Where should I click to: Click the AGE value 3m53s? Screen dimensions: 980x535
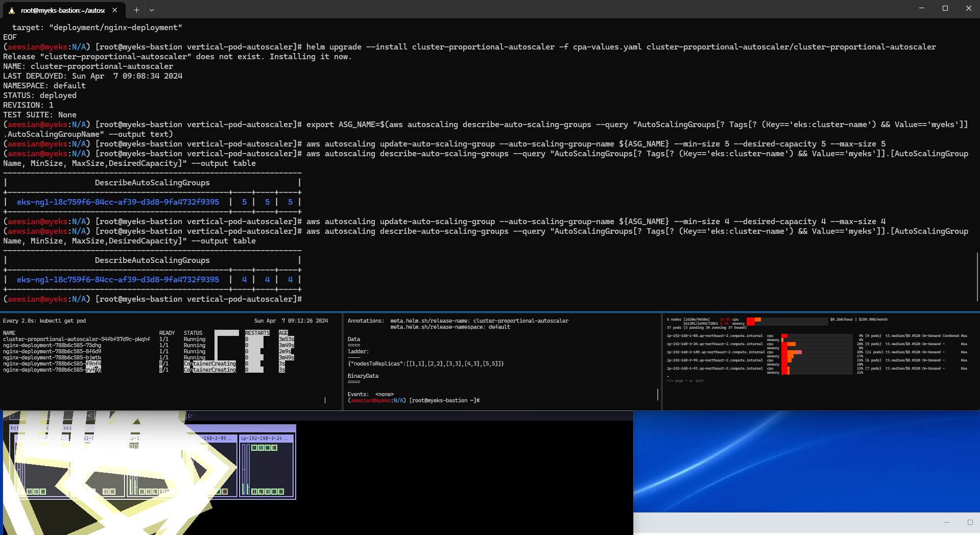[286, 339]
